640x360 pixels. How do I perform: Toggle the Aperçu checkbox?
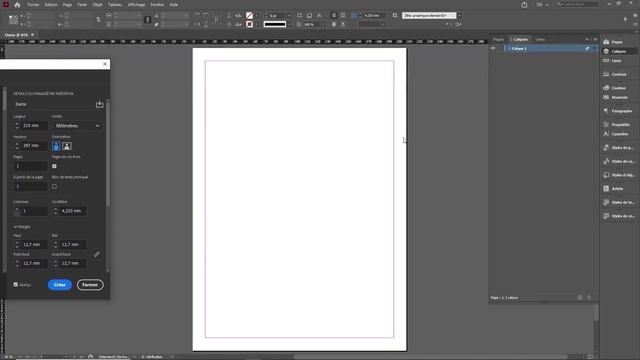coord(16,284)
